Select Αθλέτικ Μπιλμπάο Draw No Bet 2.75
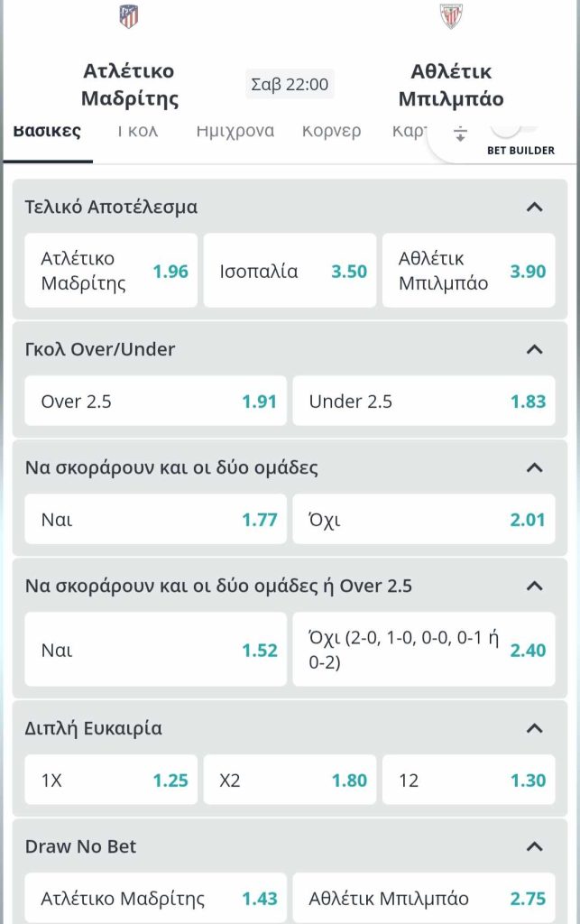Image resolution: width=580 pixels, height=924 pixels. click(x=424, y=898)
